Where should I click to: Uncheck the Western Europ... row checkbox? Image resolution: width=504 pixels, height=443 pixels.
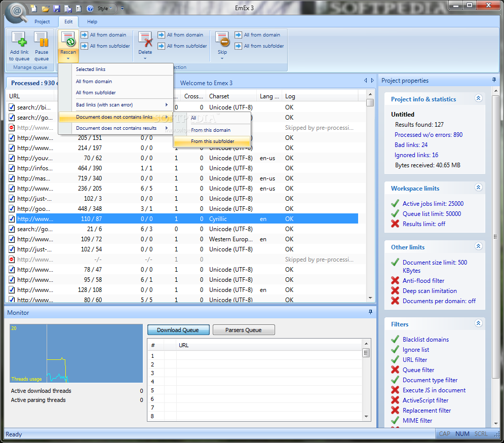tap(12, 239)
